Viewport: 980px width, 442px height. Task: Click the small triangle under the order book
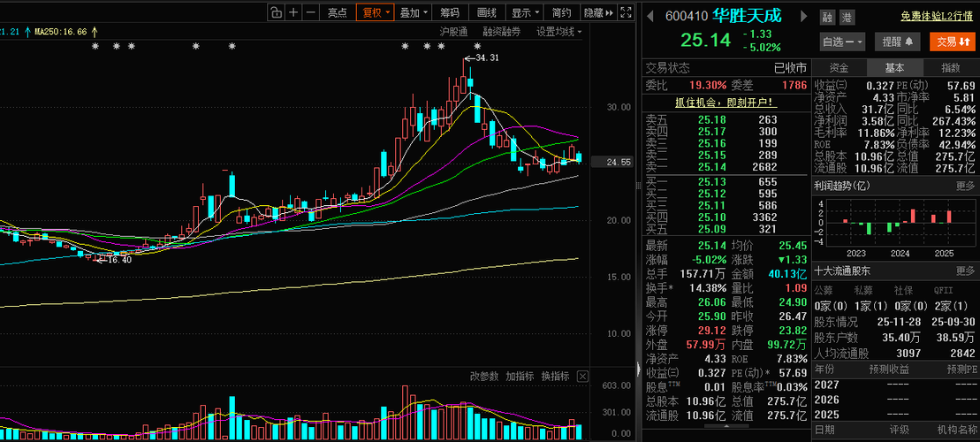(x=727, y=426)
